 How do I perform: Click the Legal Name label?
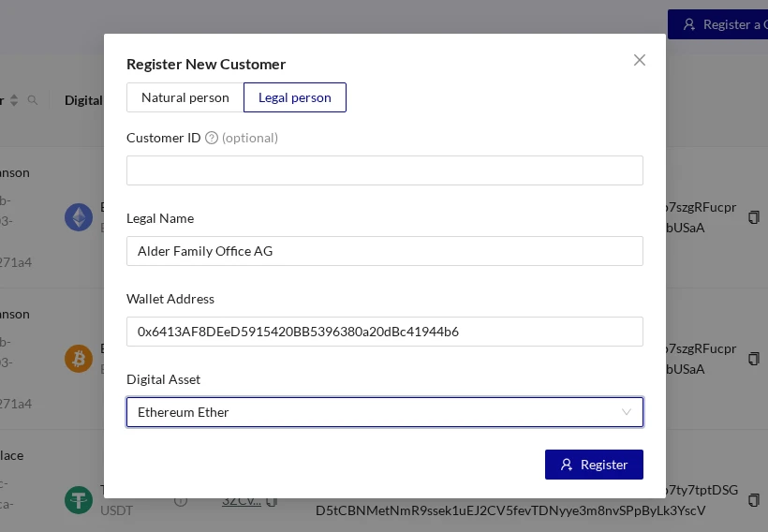pos(160,218)
